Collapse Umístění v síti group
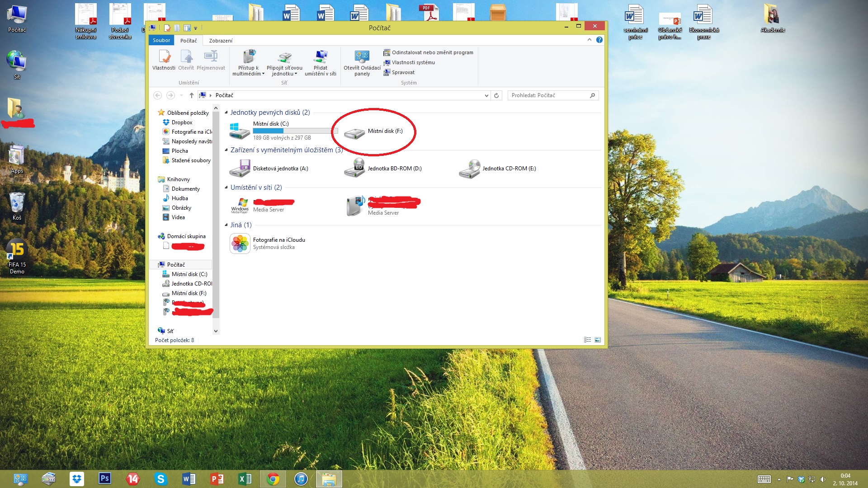 226,188
